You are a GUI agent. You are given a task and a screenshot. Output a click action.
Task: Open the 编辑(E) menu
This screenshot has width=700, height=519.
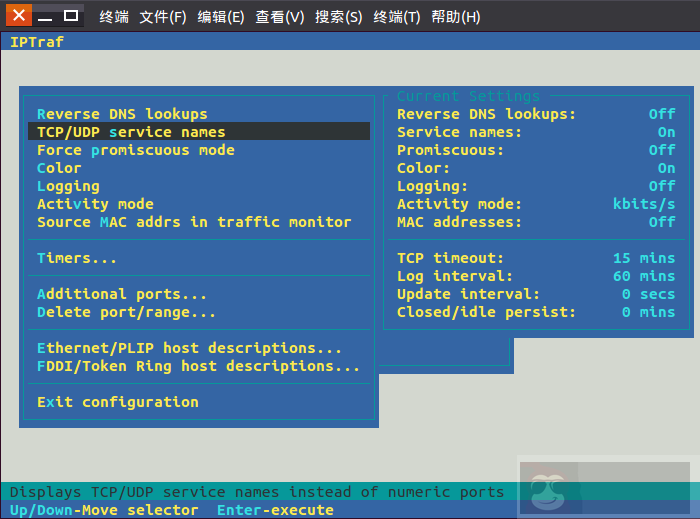pos(221,17)
